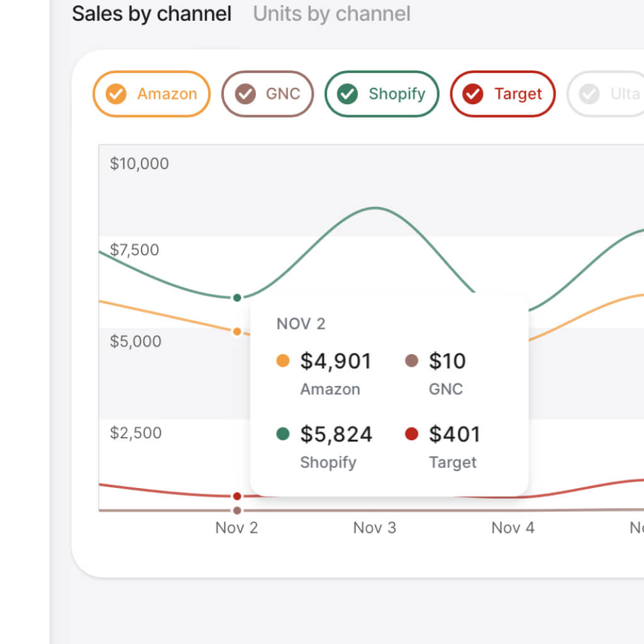Click the Nov 4 axis label
This screenshot has width=644, height=644.
tap(513, 528)
